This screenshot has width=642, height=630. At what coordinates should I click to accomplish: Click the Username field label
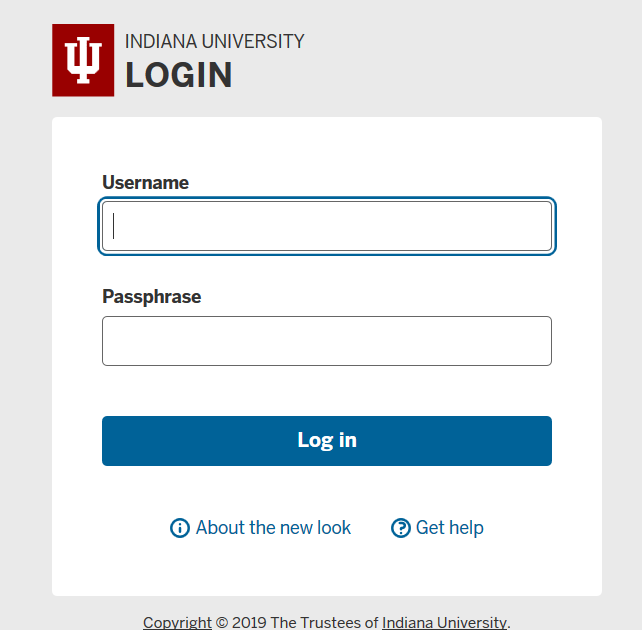[145, 183]
